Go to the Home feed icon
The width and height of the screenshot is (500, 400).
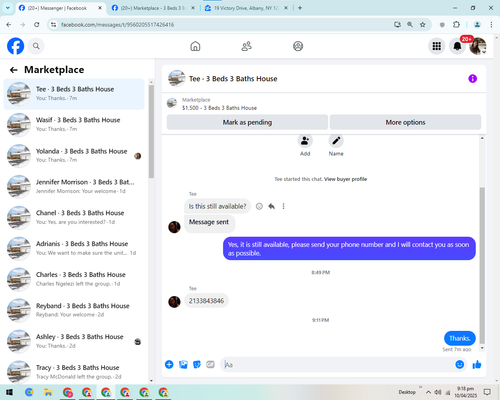click(x=195, y=46)
